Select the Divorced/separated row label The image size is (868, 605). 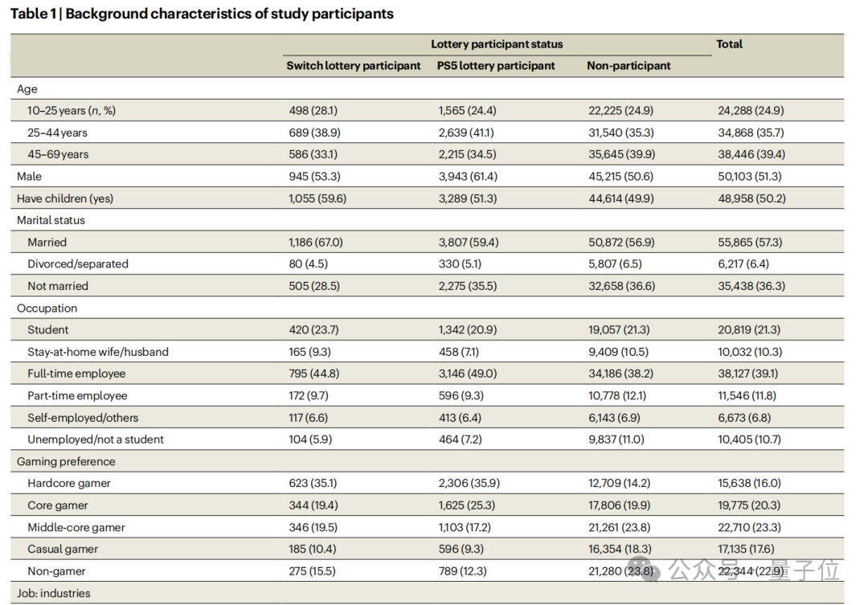[78, 264]
